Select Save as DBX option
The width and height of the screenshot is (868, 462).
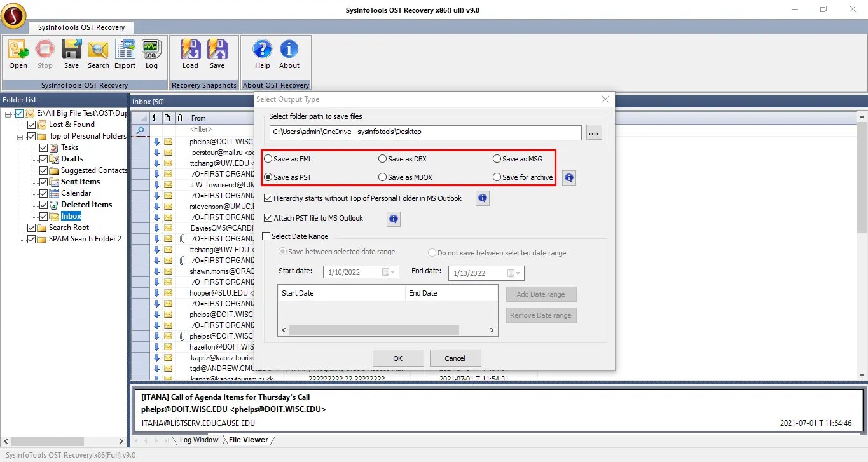pyautogui.click(x=403, y=159)
